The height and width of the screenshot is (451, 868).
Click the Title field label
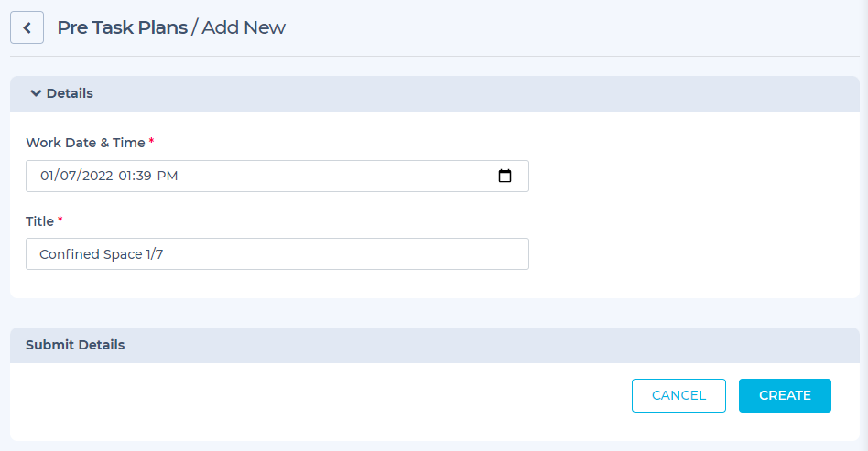point(40,221)
